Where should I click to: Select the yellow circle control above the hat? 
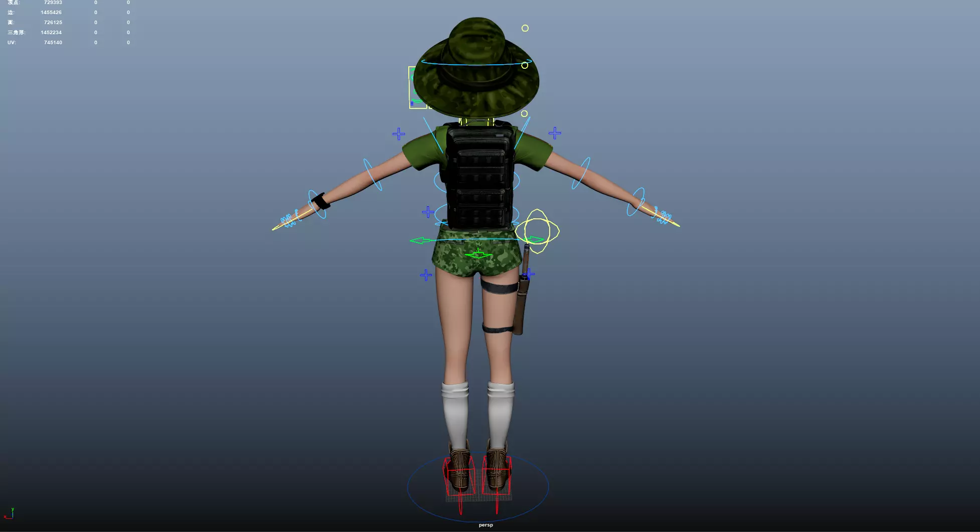click(x=525, y=28)
